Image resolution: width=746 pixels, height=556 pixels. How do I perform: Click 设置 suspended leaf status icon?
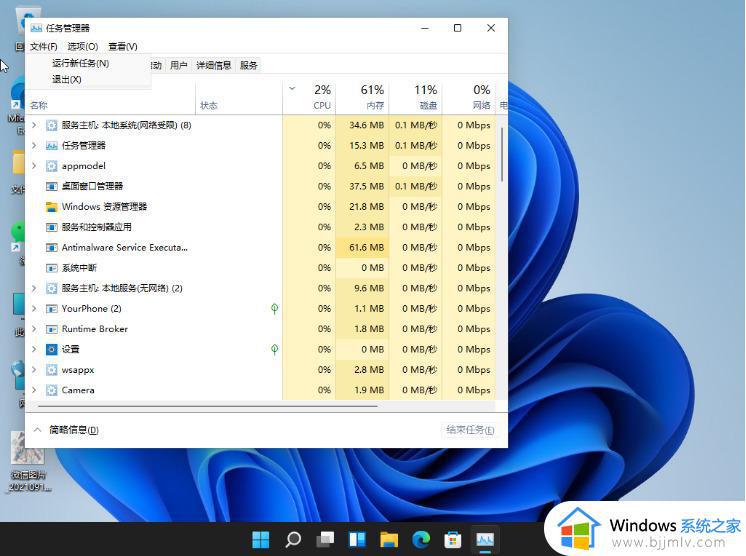pyautogui.click(x=275, y=350)
